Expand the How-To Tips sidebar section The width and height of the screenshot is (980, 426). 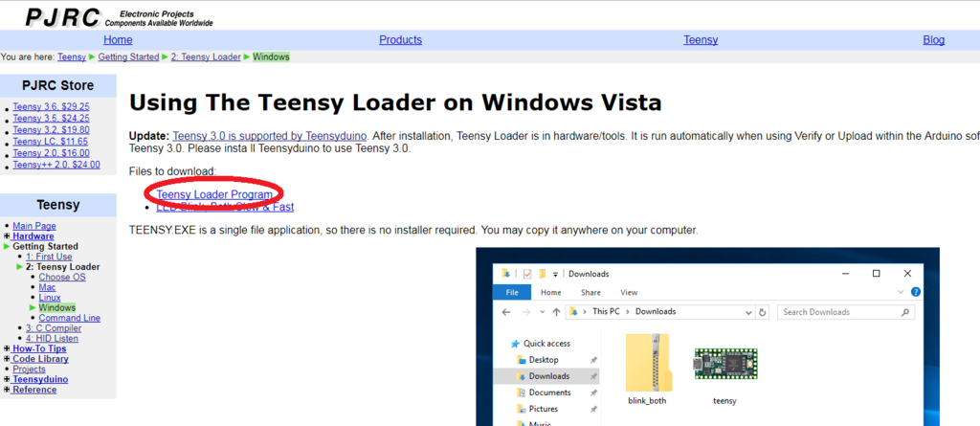coord(7,348)
